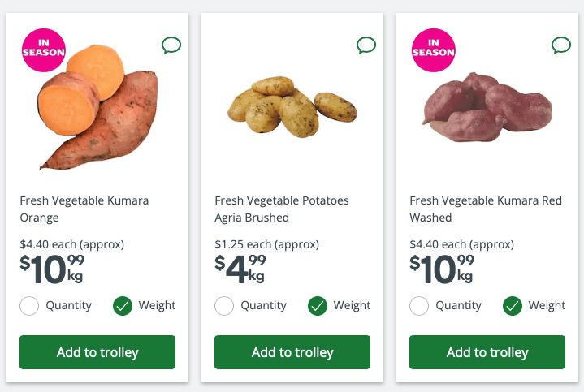Select Quantity option for Kumara Red Washed
584x392 pixels.
(420, 306)
